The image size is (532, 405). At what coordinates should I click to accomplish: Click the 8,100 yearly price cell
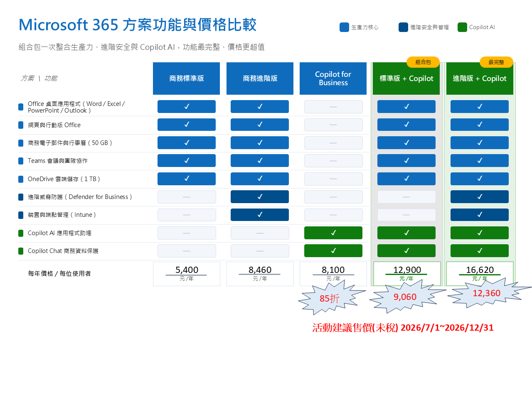[x=333, y=274]
